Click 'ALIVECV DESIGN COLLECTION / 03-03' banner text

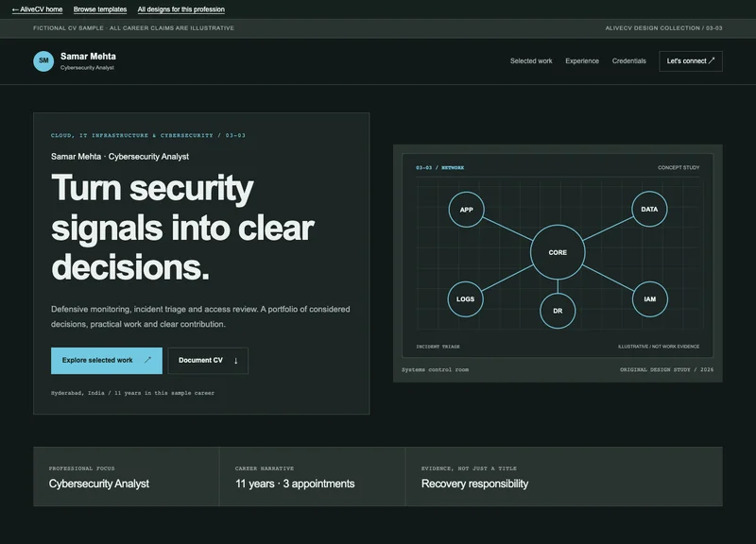pos(663,28)
